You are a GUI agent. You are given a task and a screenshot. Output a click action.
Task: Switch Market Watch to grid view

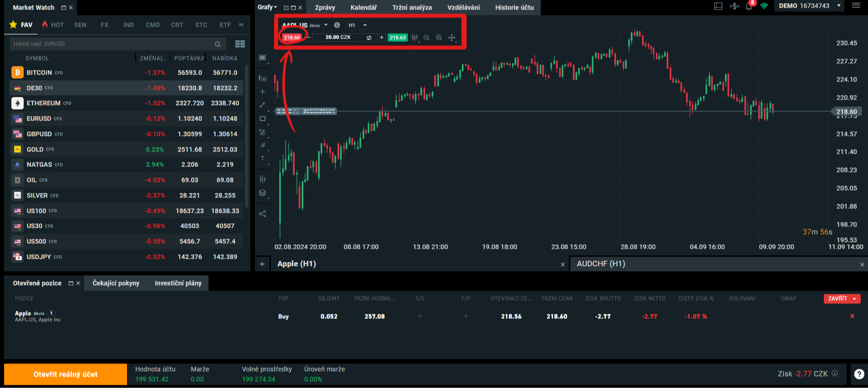pyautogui.click(x=240, y=44)
